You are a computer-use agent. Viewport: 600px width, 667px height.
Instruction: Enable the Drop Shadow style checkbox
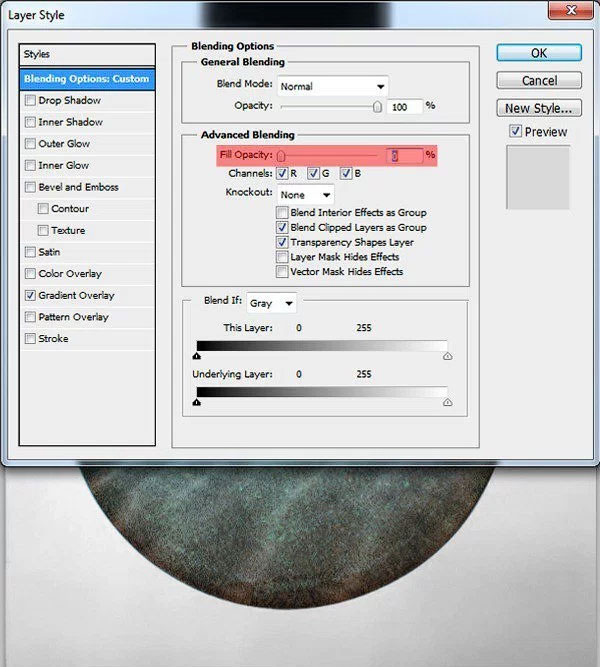[x=31, y=101]
